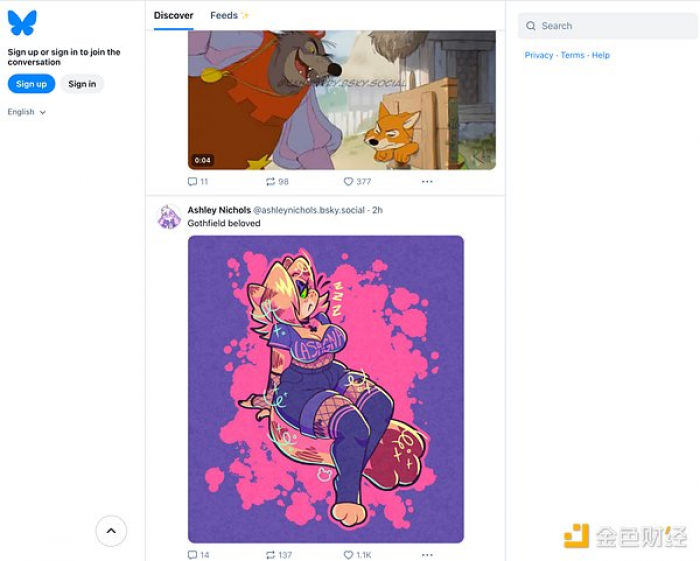
Task: Open the Privacy link
Action: (x=539, y=55)
